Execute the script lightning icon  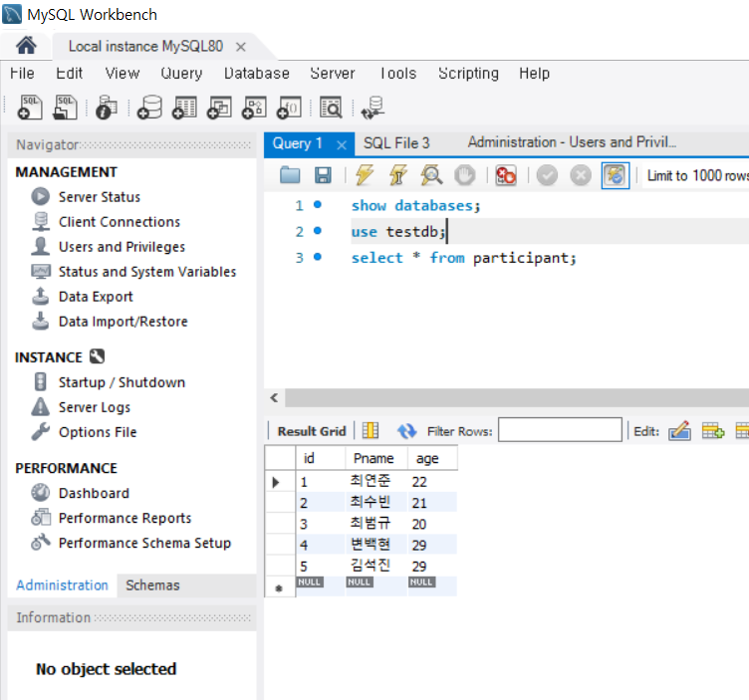[365, 175]
